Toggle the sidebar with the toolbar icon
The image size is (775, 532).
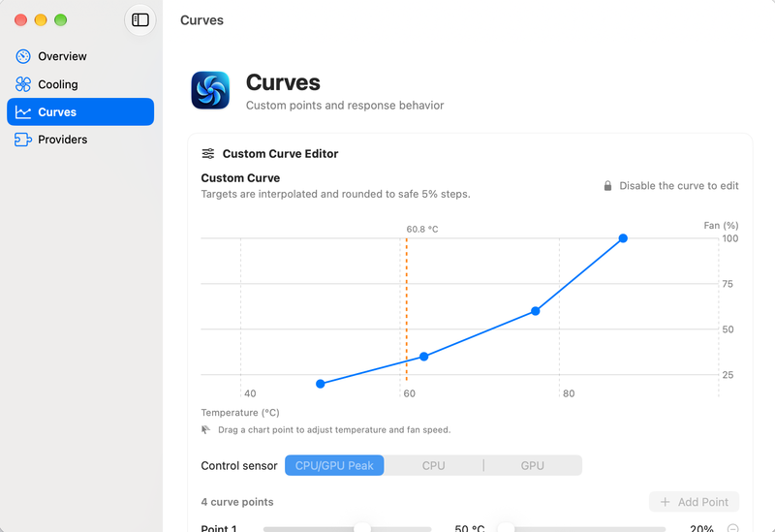pos(140,19)
